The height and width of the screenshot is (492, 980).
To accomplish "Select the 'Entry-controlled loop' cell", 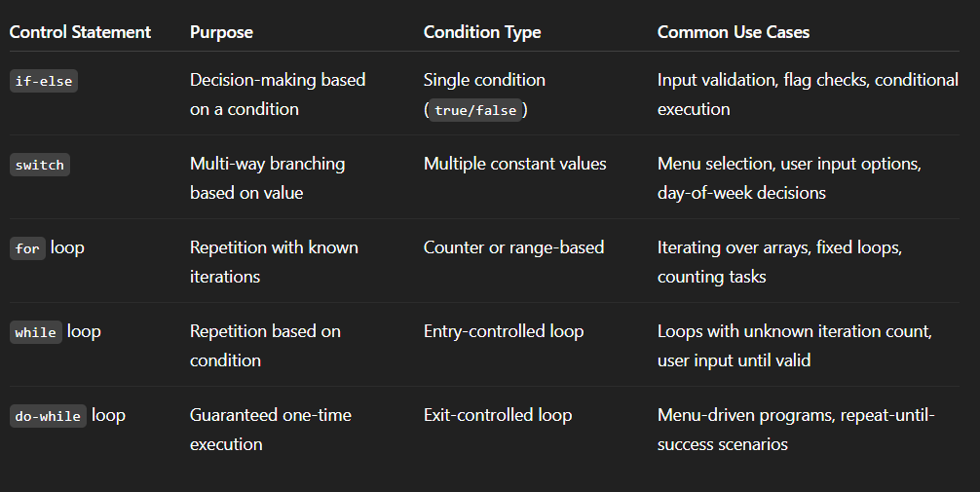I will pos(504,331).
